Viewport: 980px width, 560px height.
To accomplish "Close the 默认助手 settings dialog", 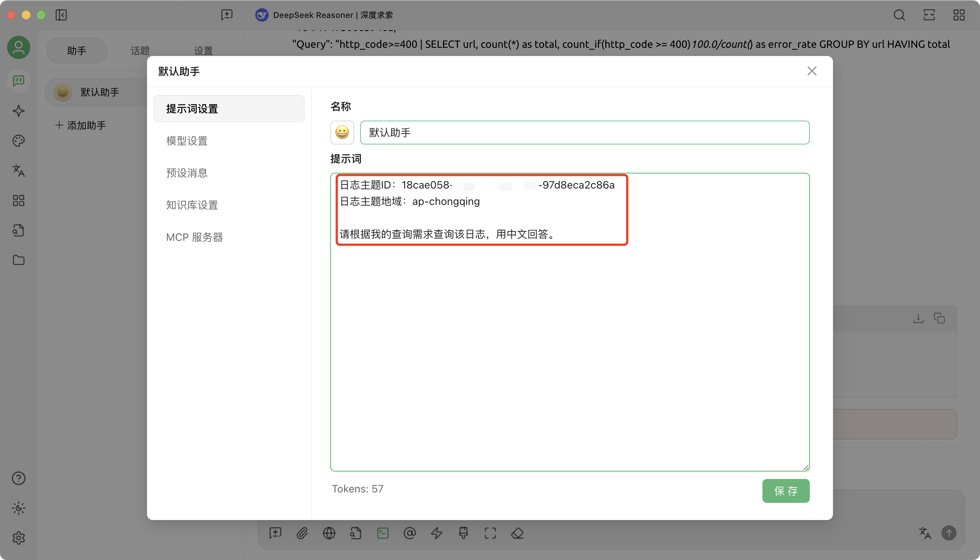I will coord(812,71).
